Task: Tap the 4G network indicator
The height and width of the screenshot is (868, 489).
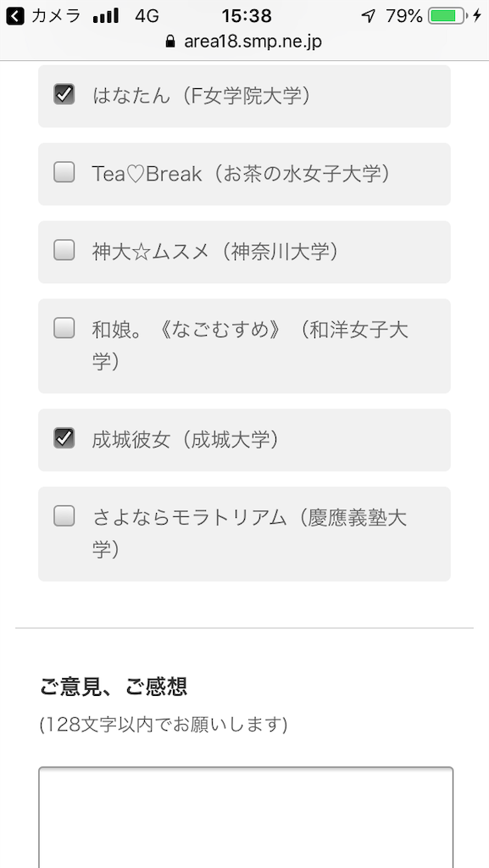Action: [147, 17]
